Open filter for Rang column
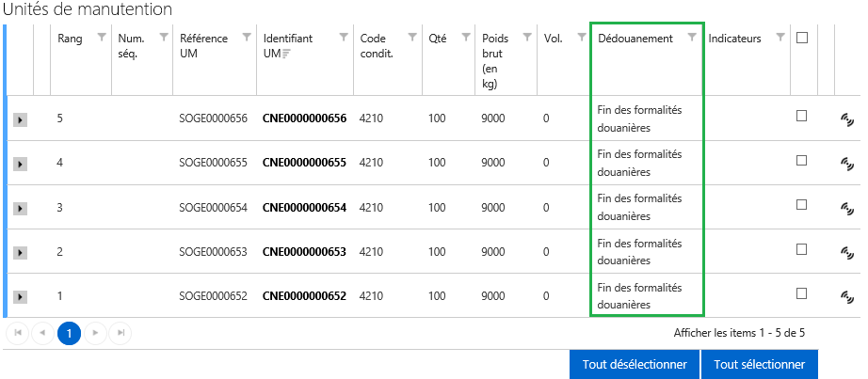868x379 pixels. point(102,37)
